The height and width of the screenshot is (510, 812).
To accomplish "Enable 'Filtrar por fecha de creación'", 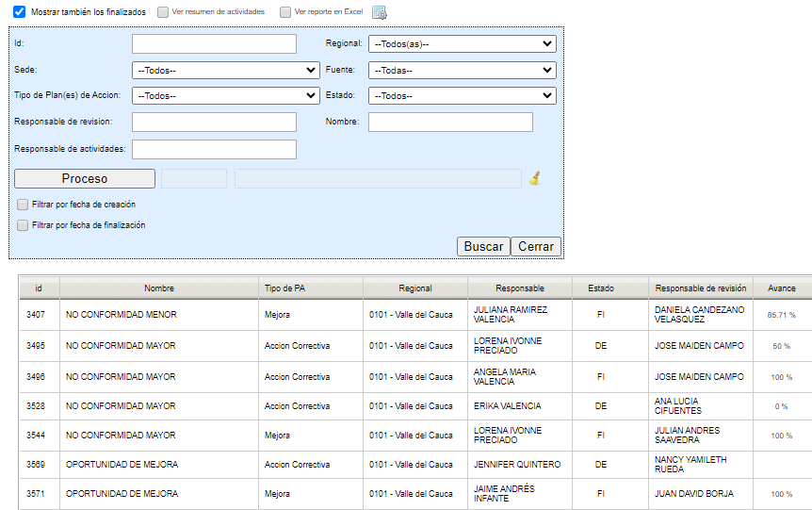I will (x=23, y=205).
